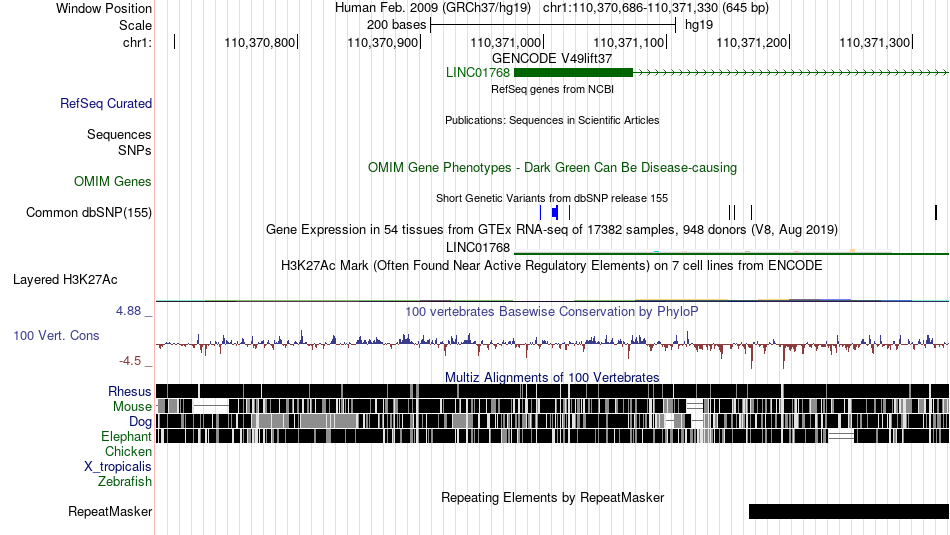The image size is (950, 535).
Task: Click the -4.5 PhyloP lower limit value
Action: click(130, 361)
